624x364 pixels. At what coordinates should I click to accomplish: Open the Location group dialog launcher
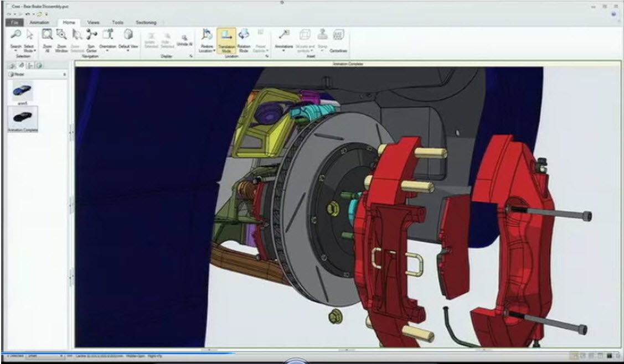267,56
